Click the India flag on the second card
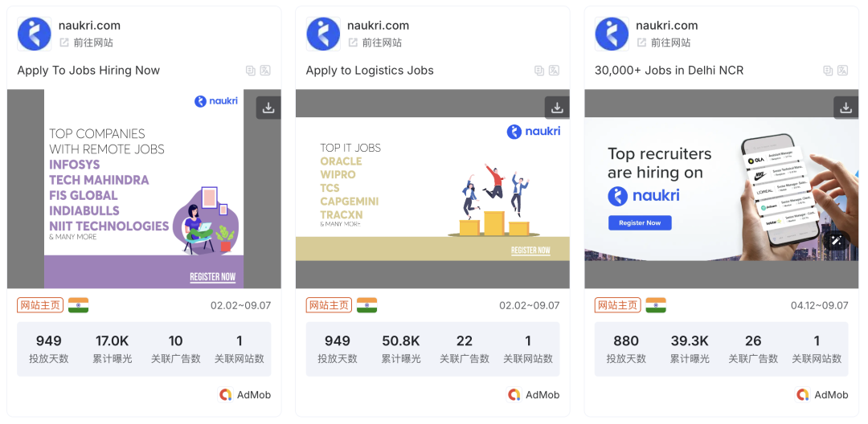 pyautogui.click(x=367, y=305)
